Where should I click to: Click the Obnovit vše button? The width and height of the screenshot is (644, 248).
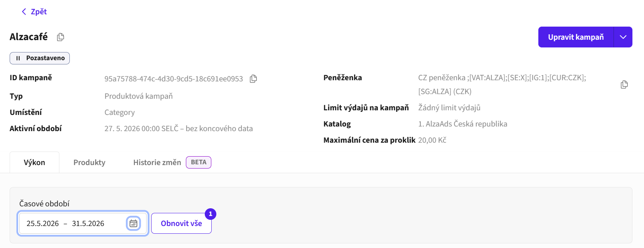pos(181,223)
